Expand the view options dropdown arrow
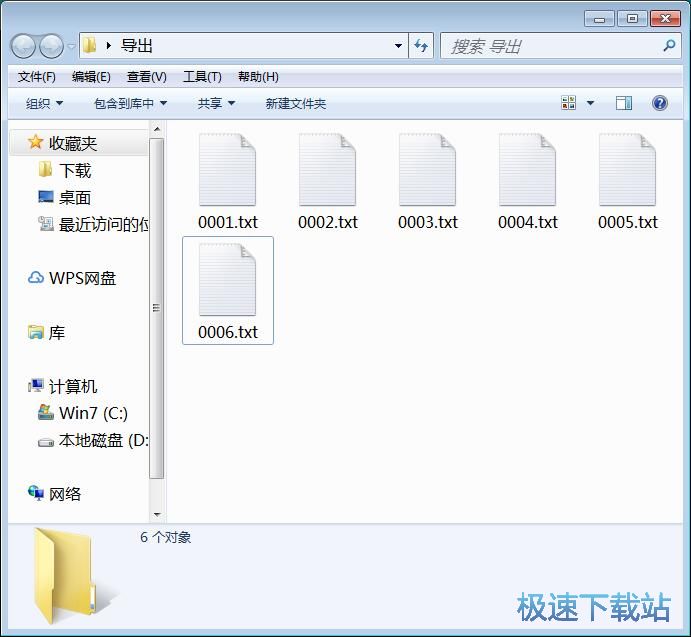The width and height of the screenshot is (691, 637). pos(591,103)
